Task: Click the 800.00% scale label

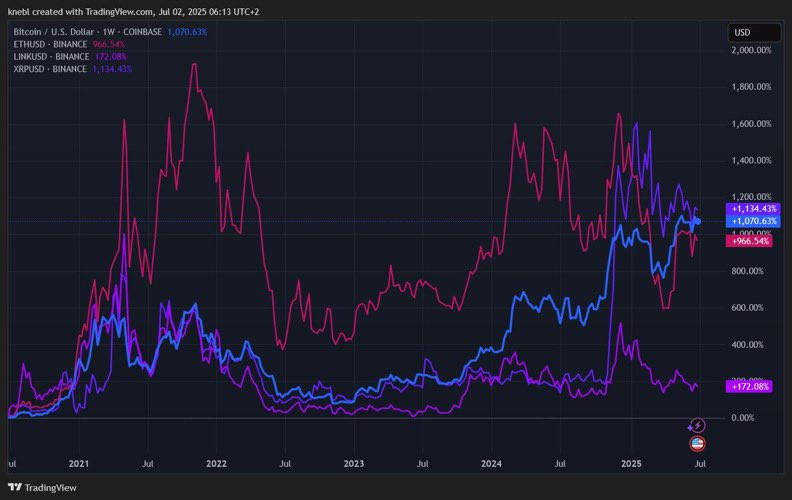Action: 748,271
